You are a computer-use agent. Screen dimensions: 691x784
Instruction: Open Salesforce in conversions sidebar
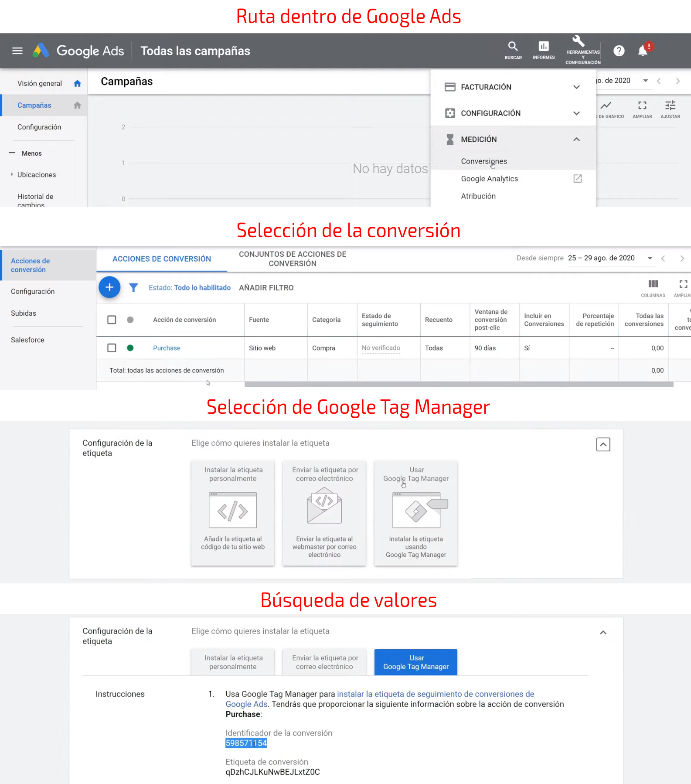pos(27,340)
